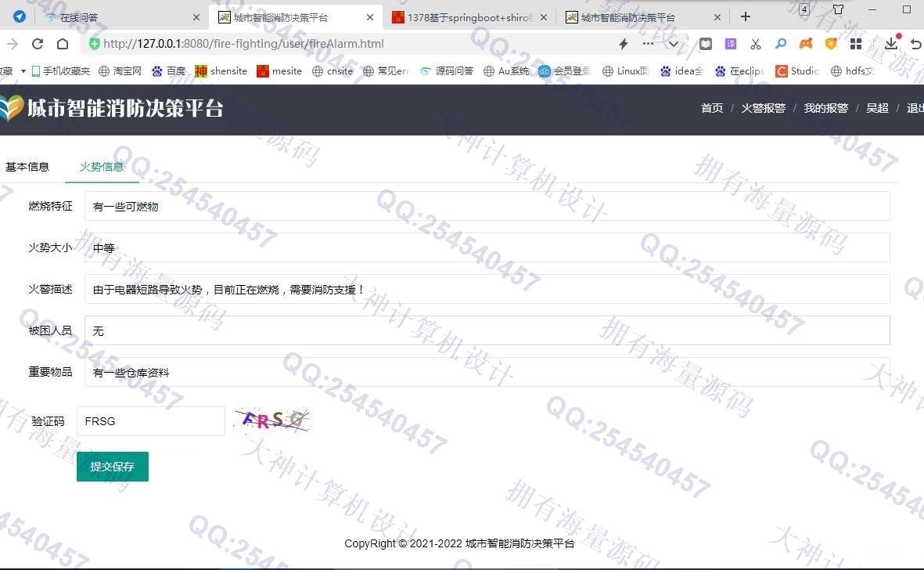
Task: Click the 火势大小 input field
Action: 487,247
